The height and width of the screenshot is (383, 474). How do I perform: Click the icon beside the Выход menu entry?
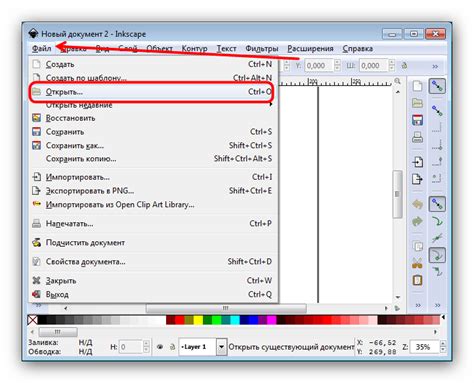point(36,294)
